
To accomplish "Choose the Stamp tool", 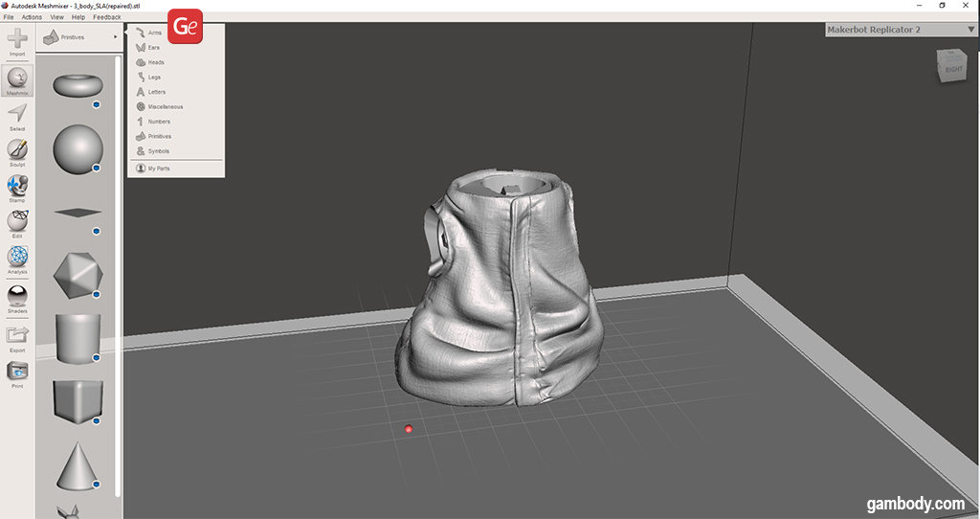I will tap(17, 186).
